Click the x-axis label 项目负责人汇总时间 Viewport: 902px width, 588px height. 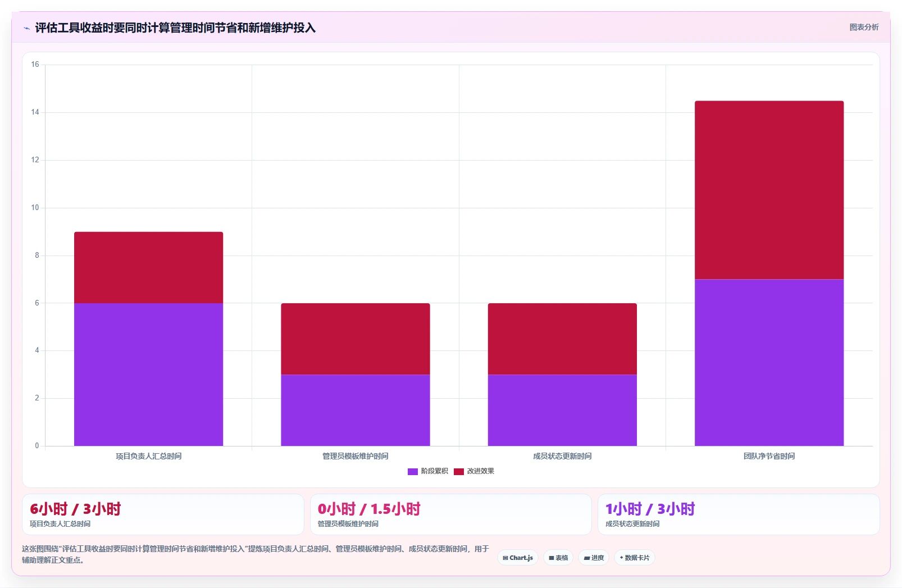tap(149, 456)
